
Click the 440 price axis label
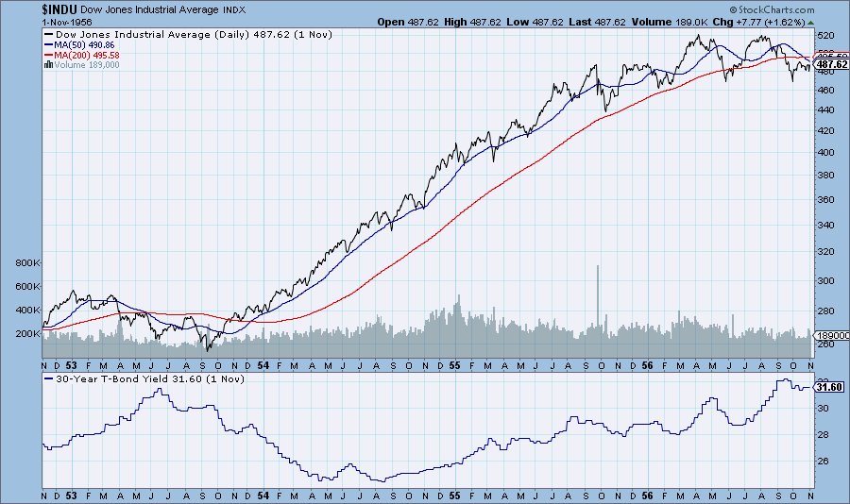coord(825,110)
